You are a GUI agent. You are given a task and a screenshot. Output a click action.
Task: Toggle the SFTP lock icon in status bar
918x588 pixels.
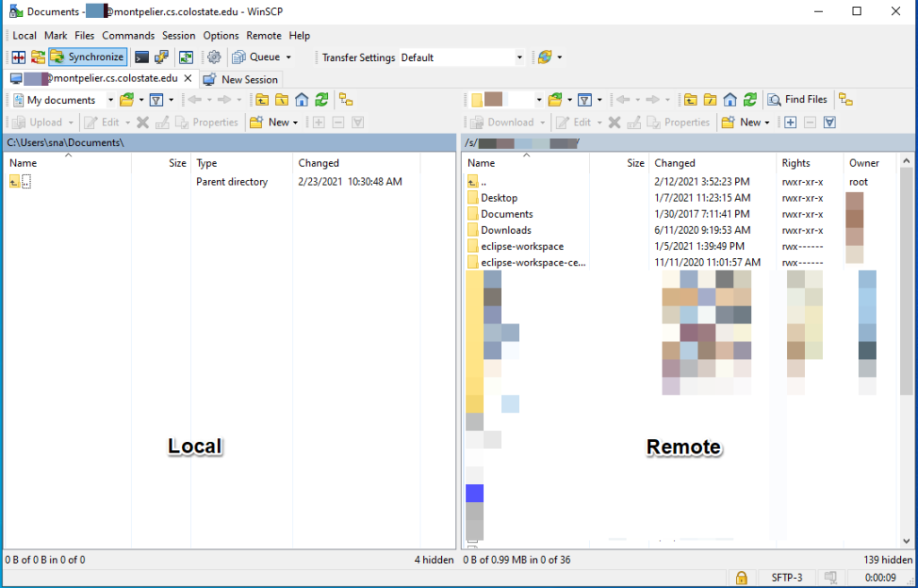[x=741, y=577]
